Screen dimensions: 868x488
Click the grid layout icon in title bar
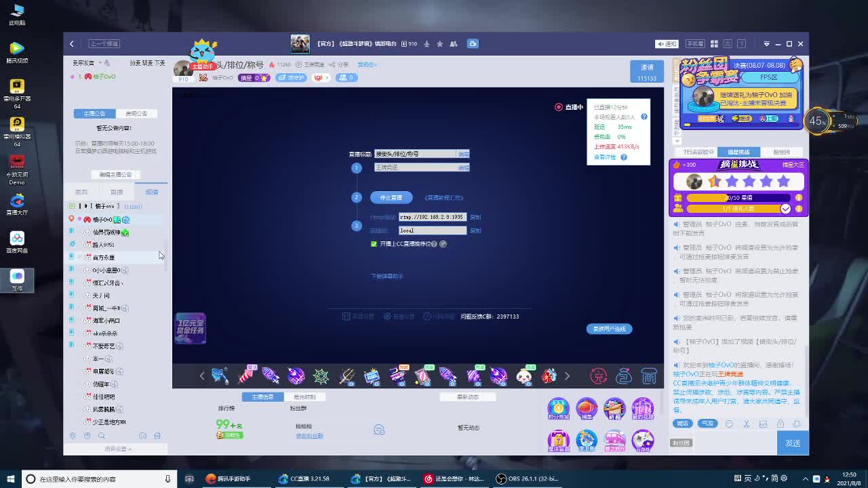click(x=714, y=43)
